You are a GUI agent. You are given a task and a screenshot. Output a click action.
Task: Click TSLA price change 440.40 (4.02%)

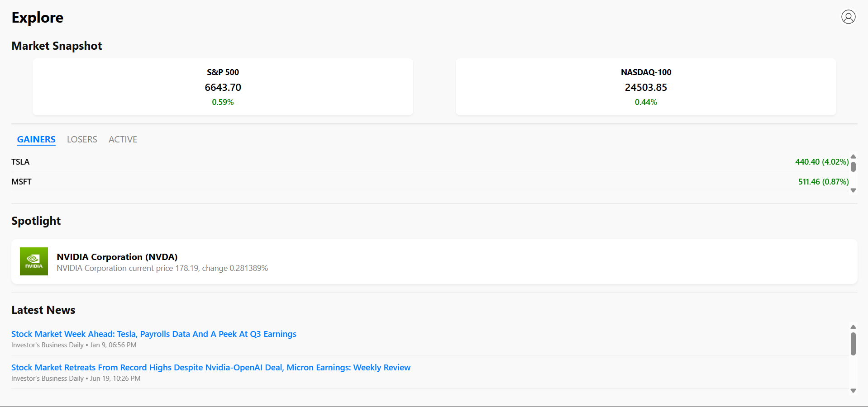coord(822,162)
